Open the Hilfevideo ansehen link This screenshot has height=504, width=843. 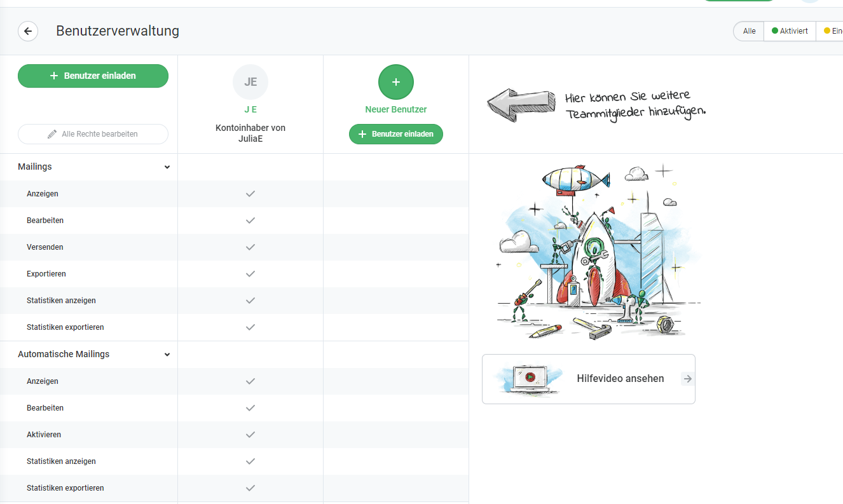point(620,379)
